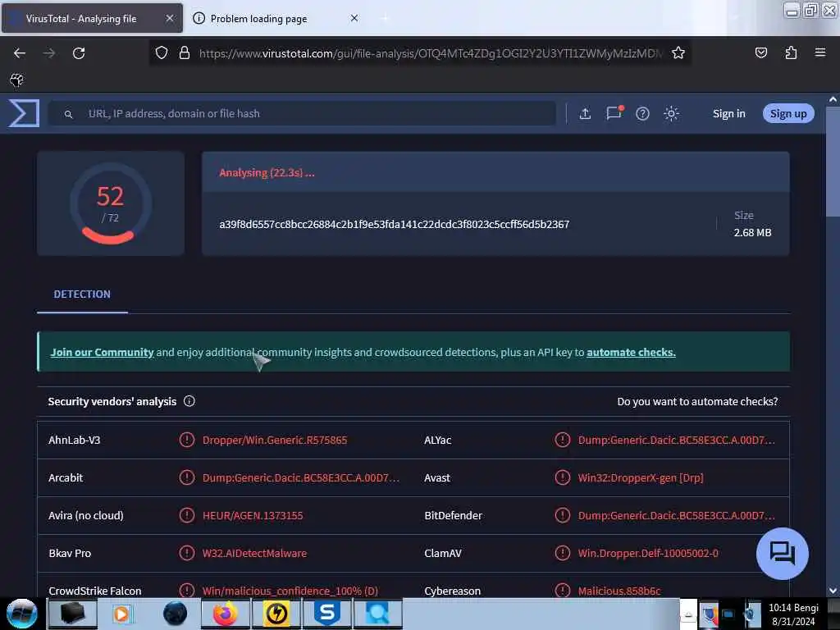Open Firefox hamburger menu

coord(820,52)
